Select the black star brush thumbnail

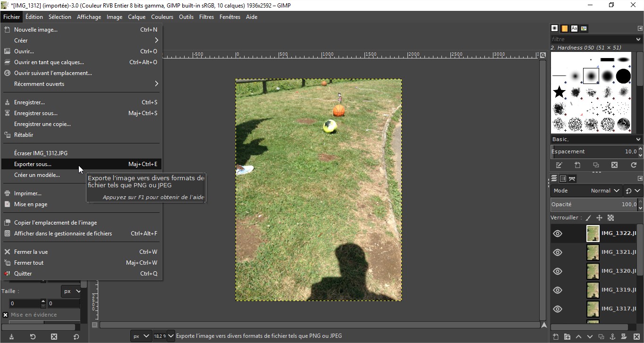tap(559, 92)
